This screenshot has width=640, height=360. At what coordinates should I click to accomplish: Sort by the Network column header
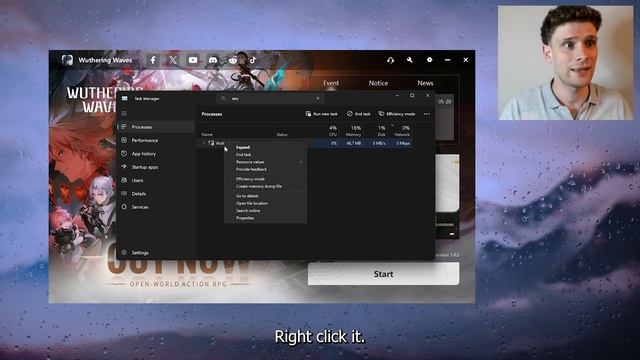(402, 131)
